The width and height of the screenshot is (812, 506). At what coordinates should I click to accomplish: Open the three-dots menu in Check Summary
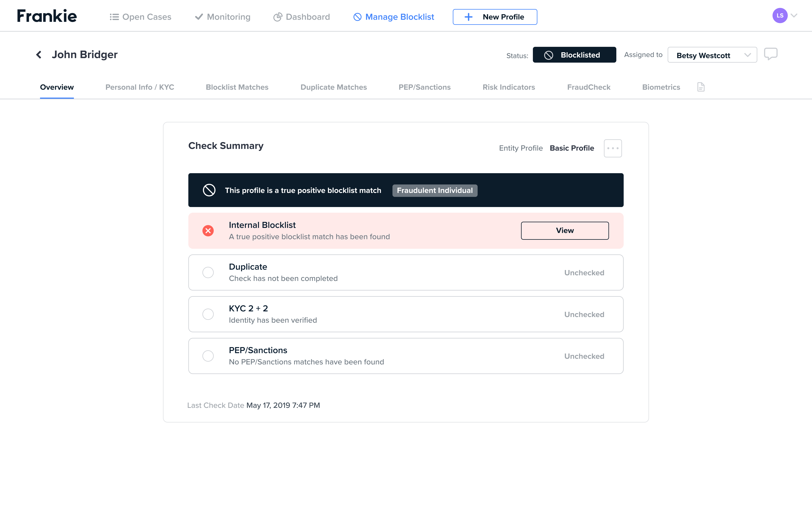click(613, 148)
